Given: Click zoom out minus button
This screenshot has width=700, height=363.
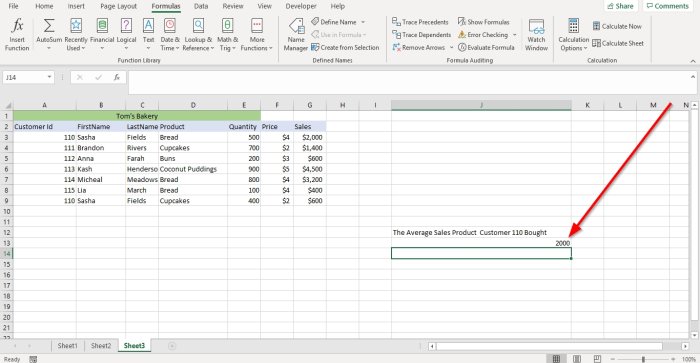Looking at the screenshot, I should click(612, 359).
